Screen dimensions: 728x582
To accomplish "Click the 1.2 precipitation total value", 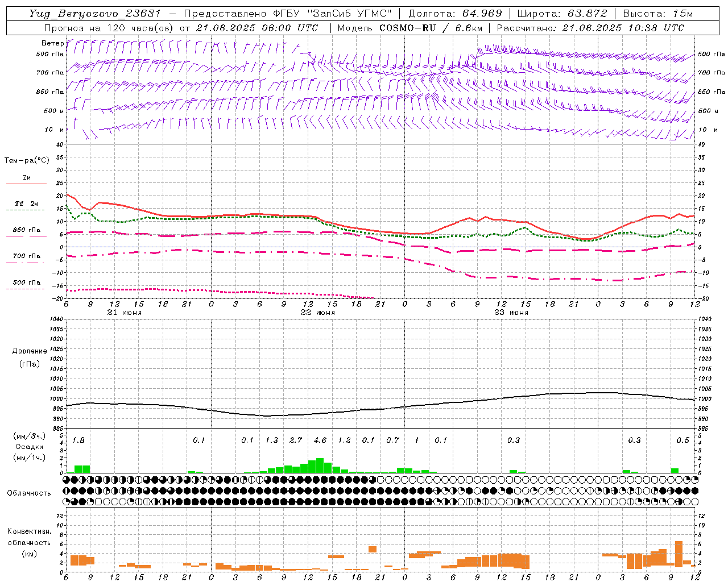I will [344, 440].
